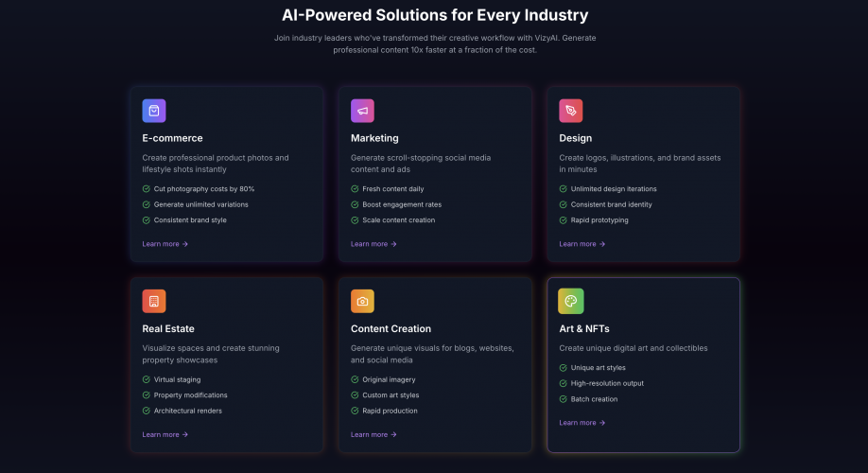The width and height of the screenshot is (868, 473).
Task: Click the Content Creation camera icon
Action: tap(362, 302)
